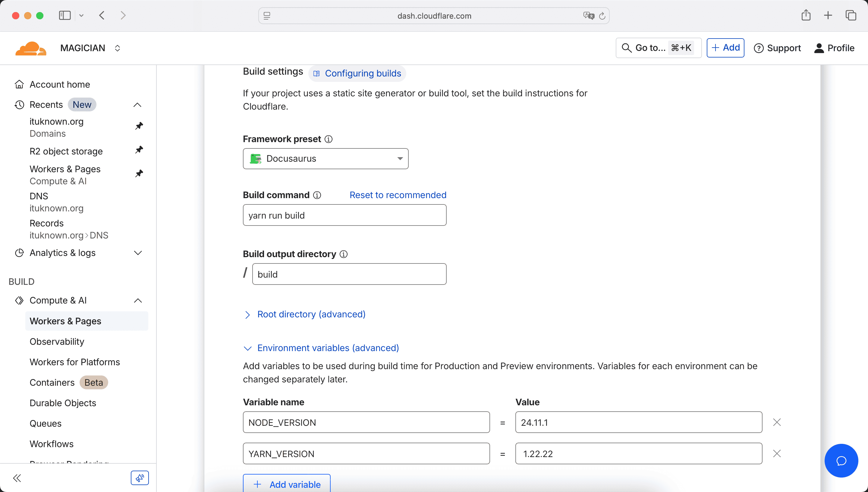Collapse the sidebar with double-chevron icon
Image resolution: width=868 pixels, height=492 pixels.
(17, 478)
